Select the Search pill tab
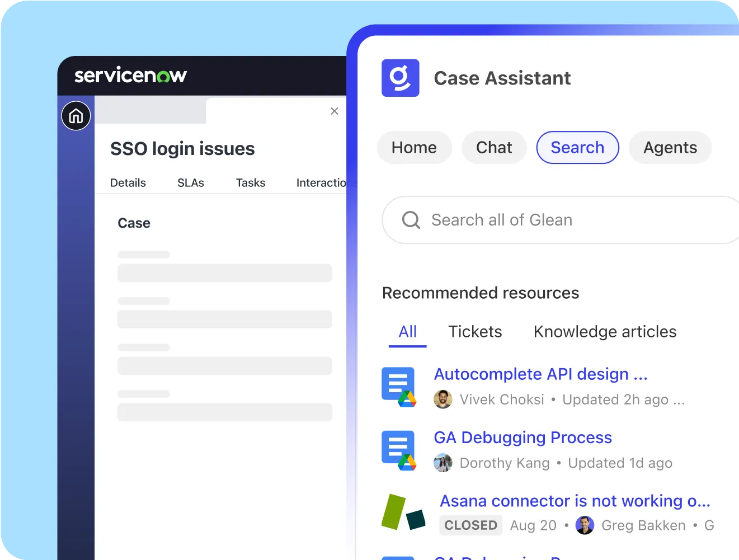 pyautogui.click(x=578, y=148)
